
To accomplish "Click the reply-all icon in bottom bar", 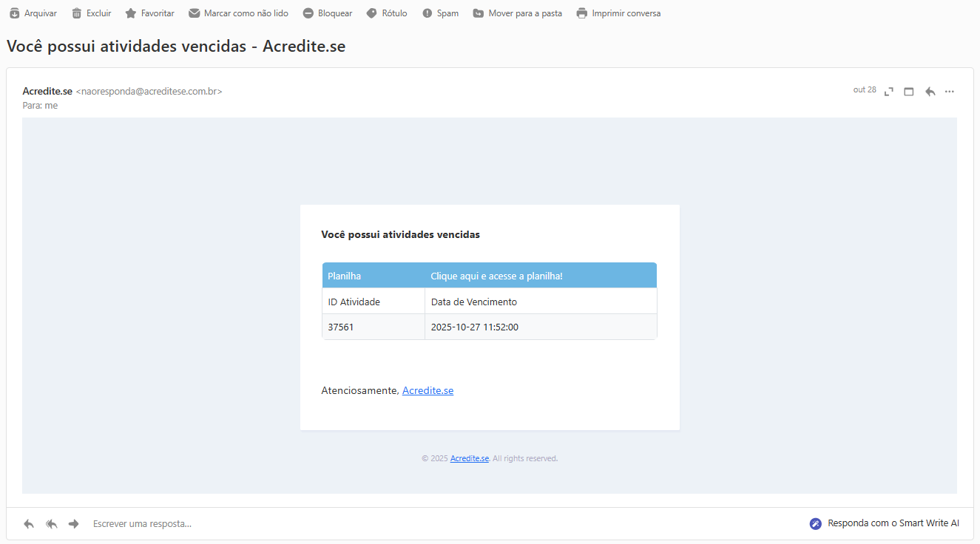I will pos(51,524).
